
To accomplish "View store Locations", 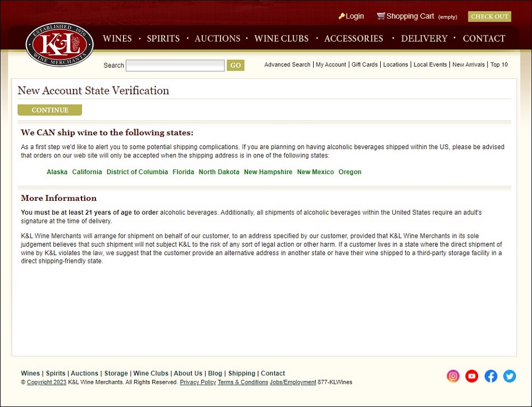I will coord(396,64).
